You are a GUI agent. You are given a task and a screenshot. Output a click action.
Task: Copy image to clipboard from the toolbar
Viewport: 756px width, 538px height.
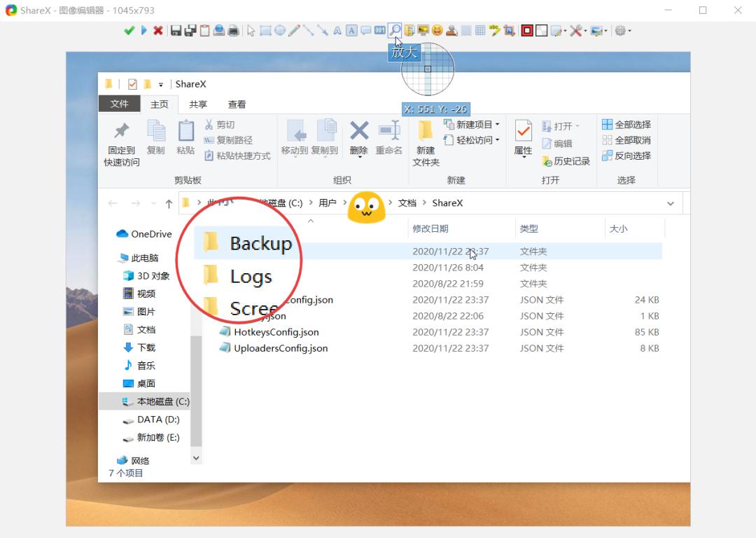click(204, 31)
